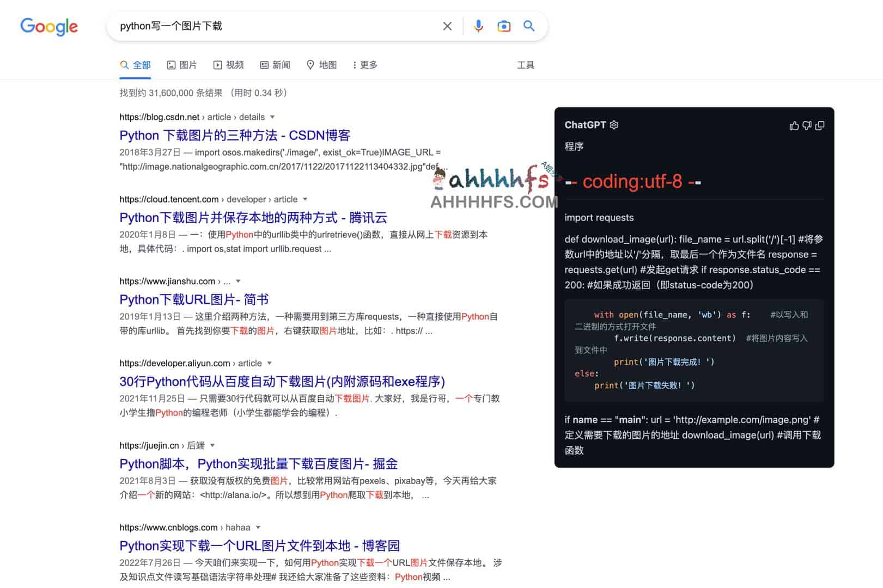This screenshot has height=588, width=883.
Task: Open the dropdown arrow next to the CSDN result
Action: [x=273, y=117]
